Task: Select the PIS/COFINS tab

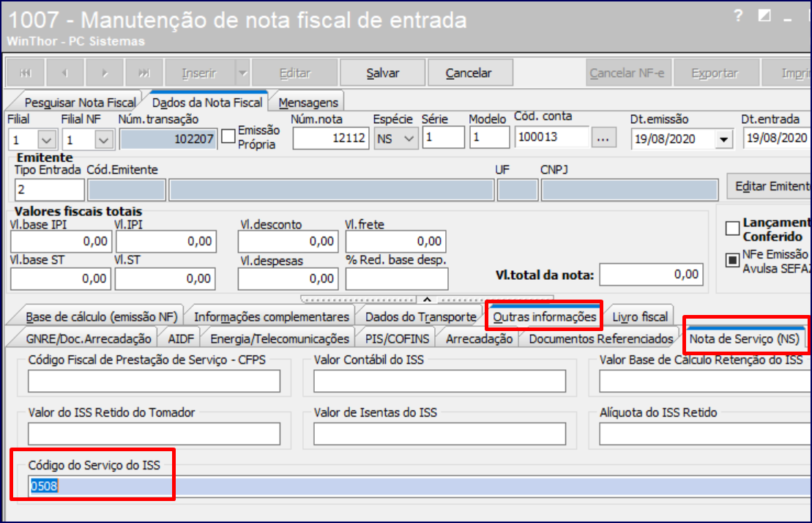Action: click(397, 338)
